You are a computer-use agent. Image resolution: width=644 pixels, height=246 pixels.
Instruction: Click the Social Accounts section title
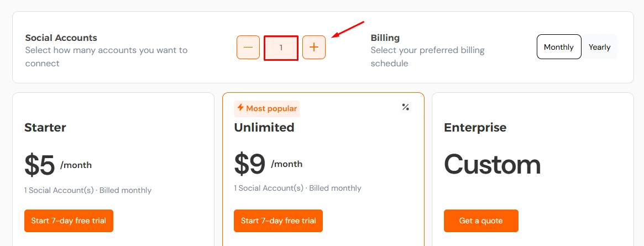click(61, 38)
